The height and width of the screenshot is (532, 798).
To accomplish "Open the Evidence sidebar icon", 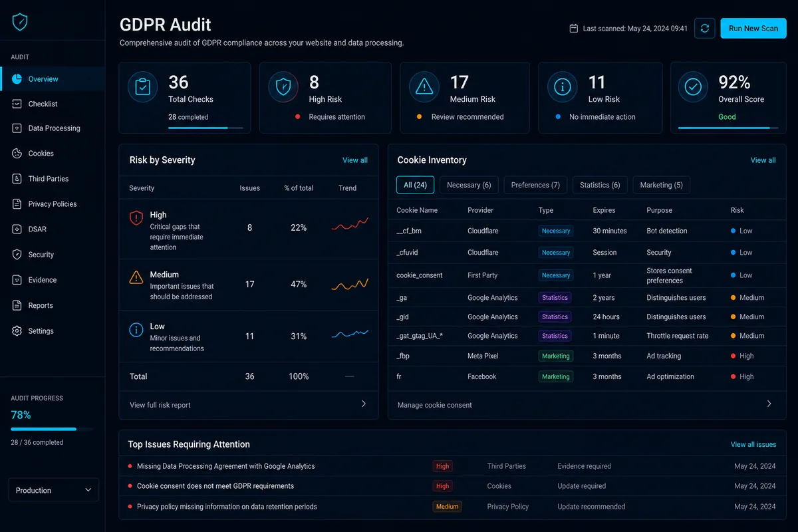I will 17,280.
